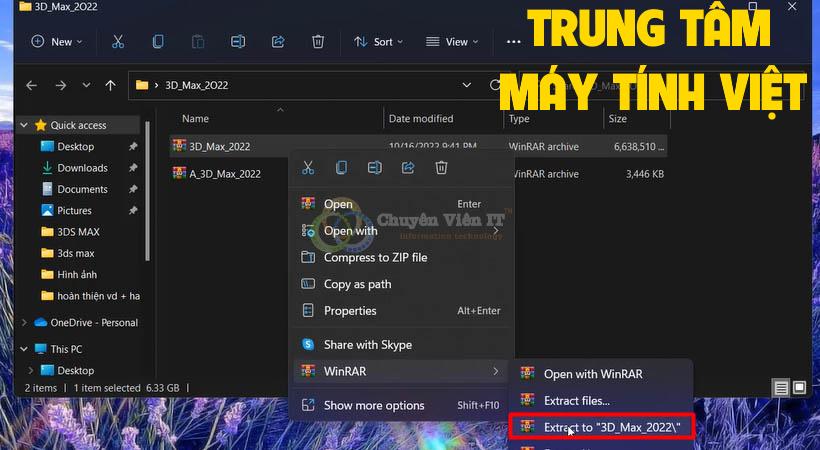
Task: Open the hoàn thiện vd folder in sidebar
Action: 98,296
